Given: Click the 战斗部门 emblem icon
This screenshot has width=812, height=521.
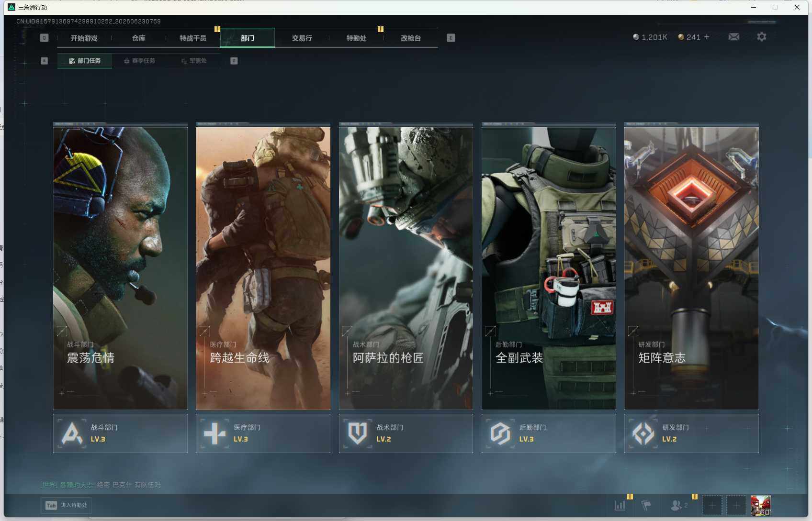Looking at the screenshot, I should [x=72, y=433].
